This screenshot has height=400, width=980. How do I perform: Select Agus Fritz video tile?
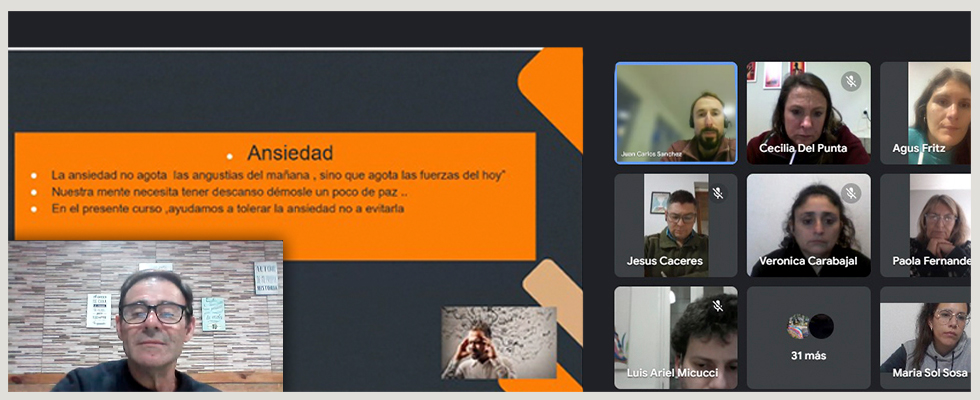(925, 113)
